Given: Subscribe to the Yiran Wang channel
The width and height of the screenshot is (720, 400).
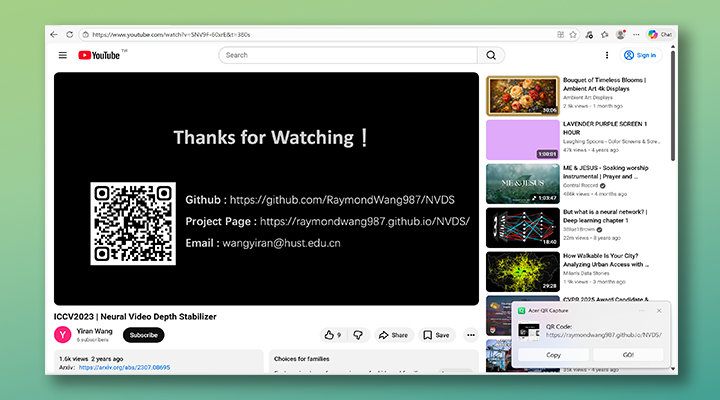Looking at the screenshot, I should tap(143, 335).
